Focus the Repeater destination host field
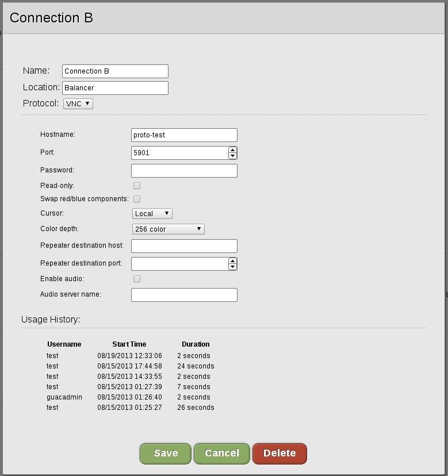 point(184,246)
